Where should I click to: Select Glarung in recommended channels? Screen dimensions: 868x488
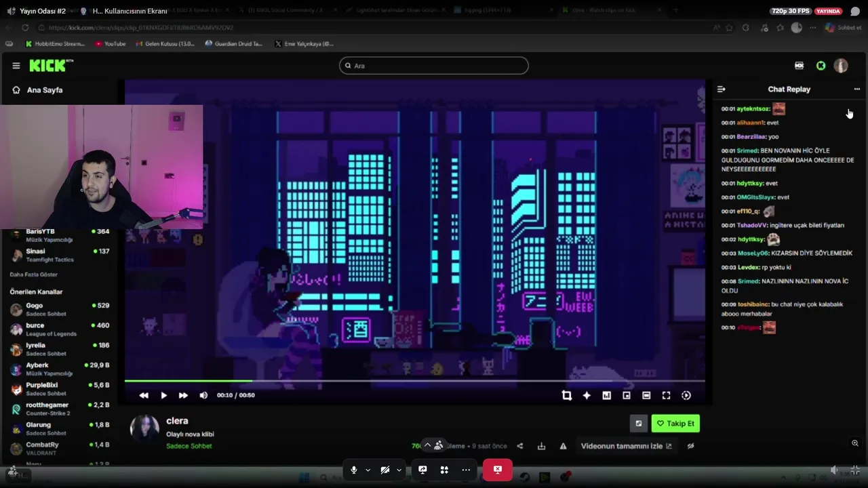coord(60,428)
